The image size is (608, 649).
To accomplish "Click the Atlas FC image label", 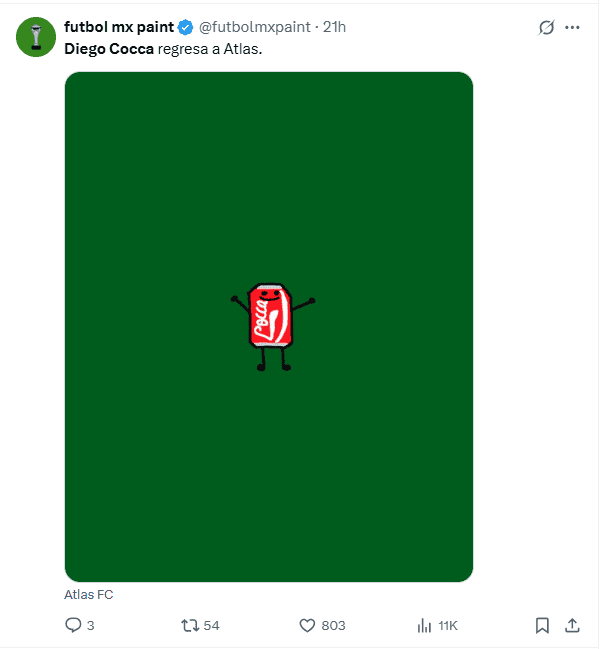I will click(89, 594).
